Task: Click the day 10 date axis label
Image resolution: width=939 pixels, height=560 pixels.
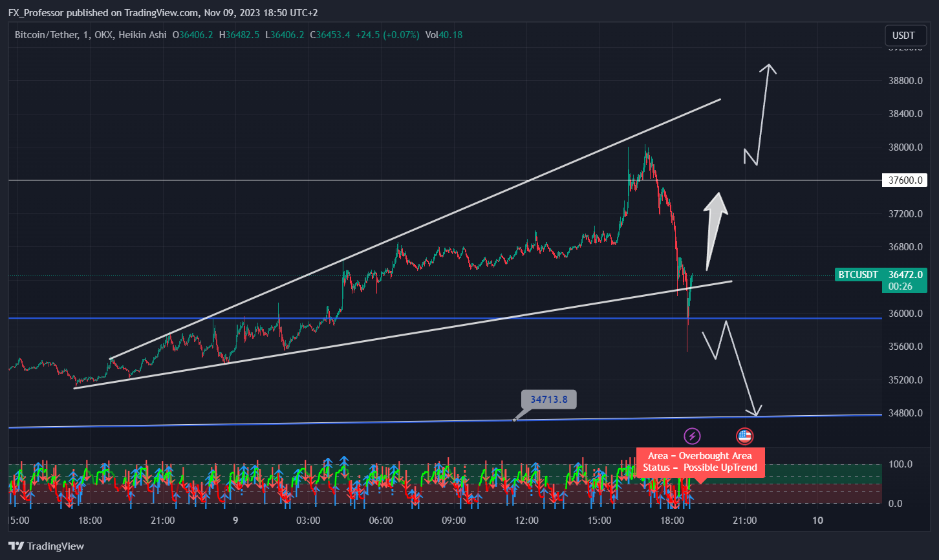Action: point(817,521)
